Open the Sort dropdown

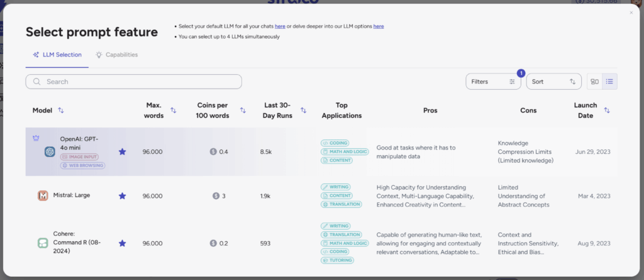click(553, 82)
